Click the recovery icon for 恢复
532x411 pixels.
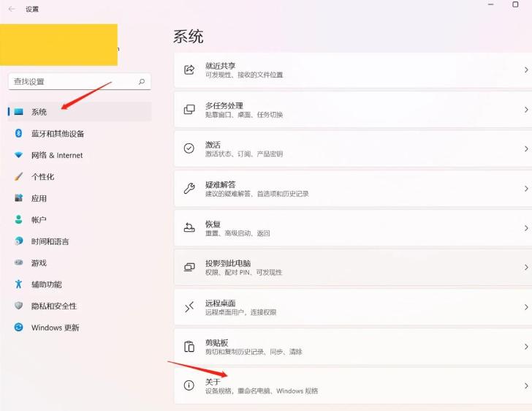[x=189, y=227]
